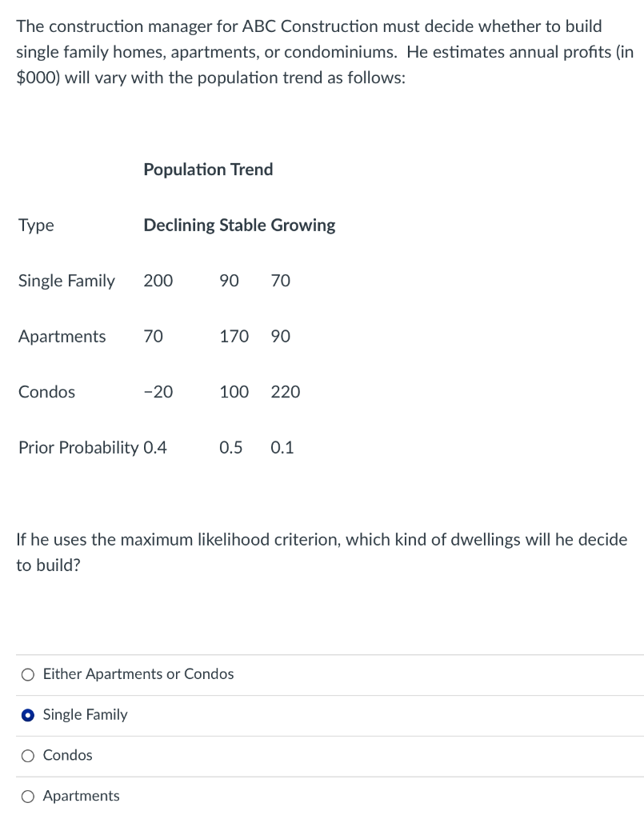Select the "Single Family" answer radio button
Viewport: 644px width, 819px height.
tap(29, 715)
